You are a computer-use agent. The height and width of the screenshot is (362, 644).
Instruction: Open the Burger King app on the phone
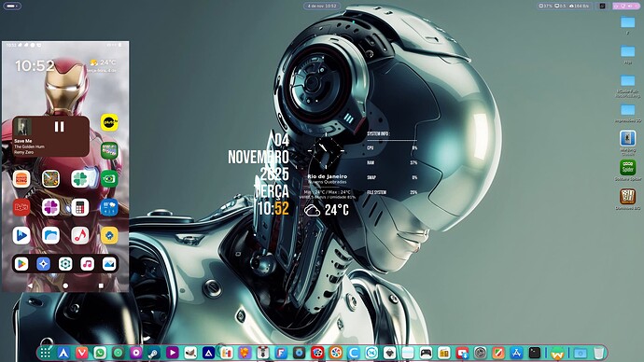coord(21,179)
